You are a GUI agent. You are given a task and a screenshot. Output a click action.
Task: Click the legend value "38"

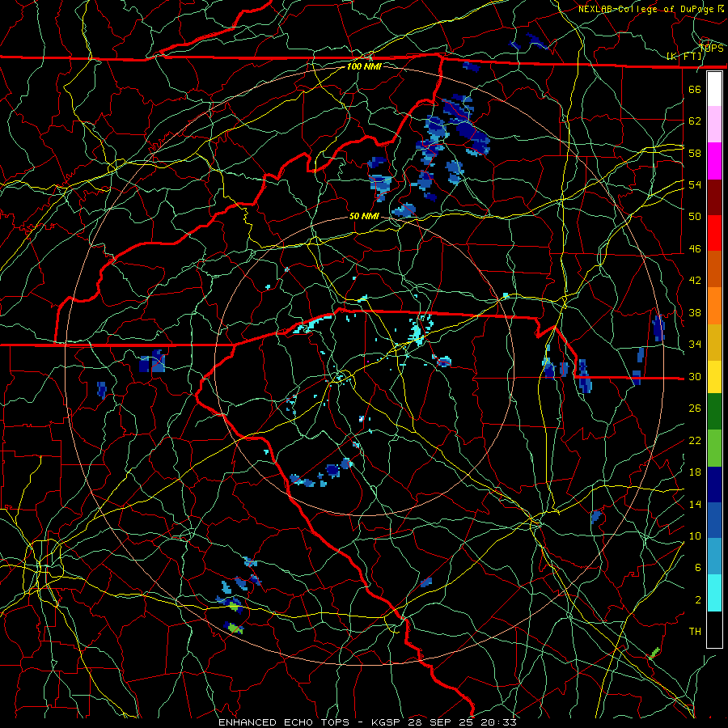pyautogui.click(x=695, y=312)
